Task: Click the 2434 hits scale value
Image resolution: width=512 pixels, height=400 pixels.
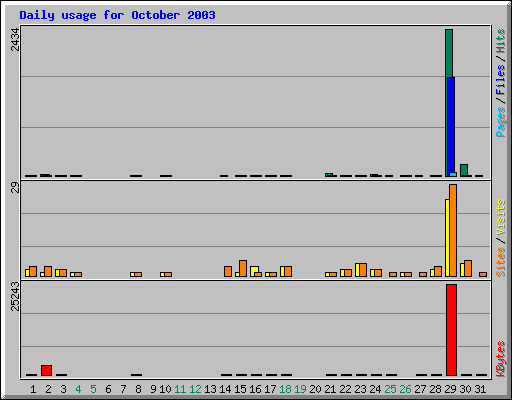Action: click(15, 40)
